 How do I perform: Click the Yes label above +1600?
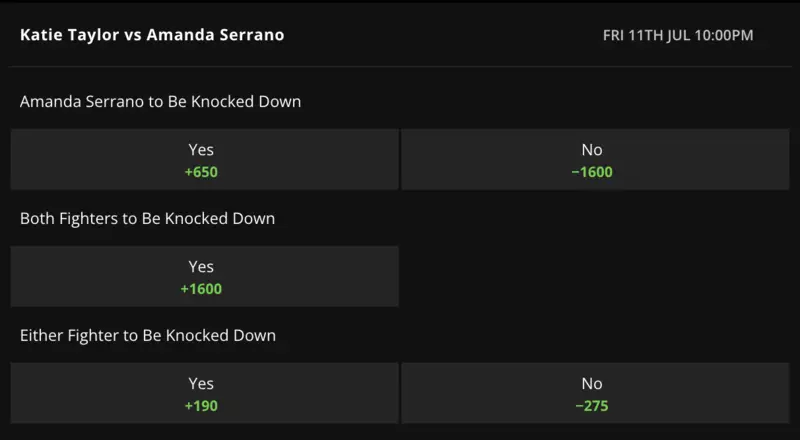tap(201, 267)
